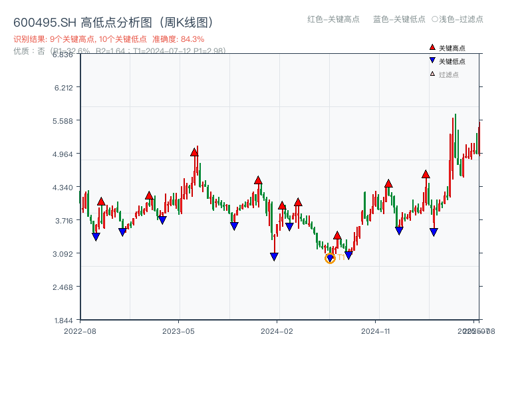Select the red key-high triangle just after 2024-11

pyautogui.click(x=388, y=184)
